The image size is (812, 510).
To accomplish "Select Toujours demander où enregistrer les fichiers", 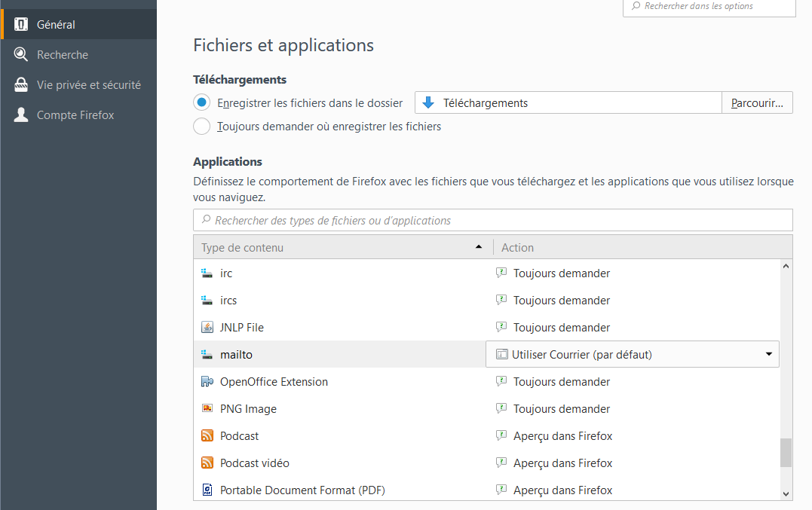I will click(x=201, y=127).
